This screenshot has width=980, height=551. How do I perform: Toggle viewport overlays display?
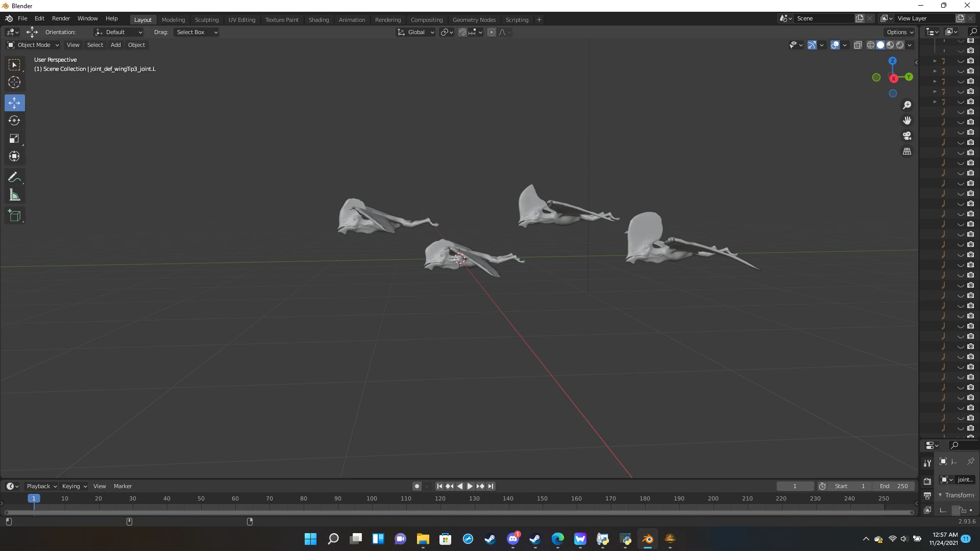click(x=835, y=45)
